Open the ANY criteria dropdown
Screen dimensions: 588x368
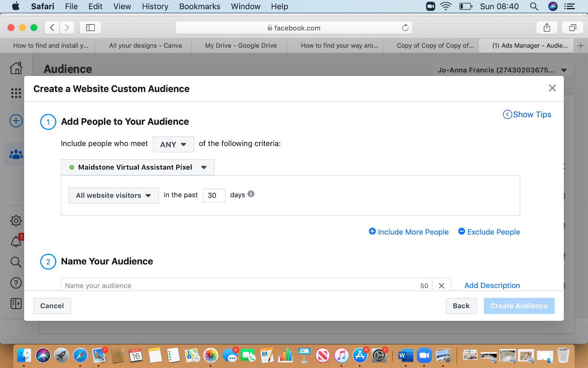(x=173, y=144)
